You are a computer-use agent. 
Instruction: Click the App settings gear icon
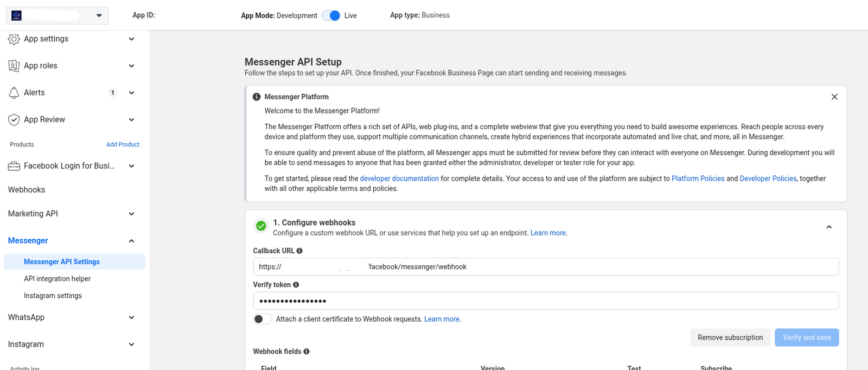point(14,39)
